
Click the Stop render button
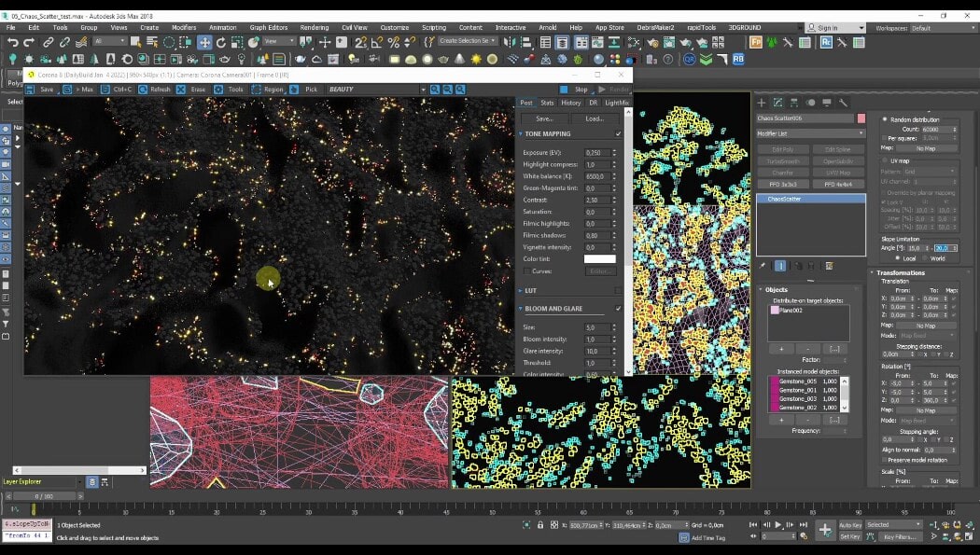click(575, 90)
